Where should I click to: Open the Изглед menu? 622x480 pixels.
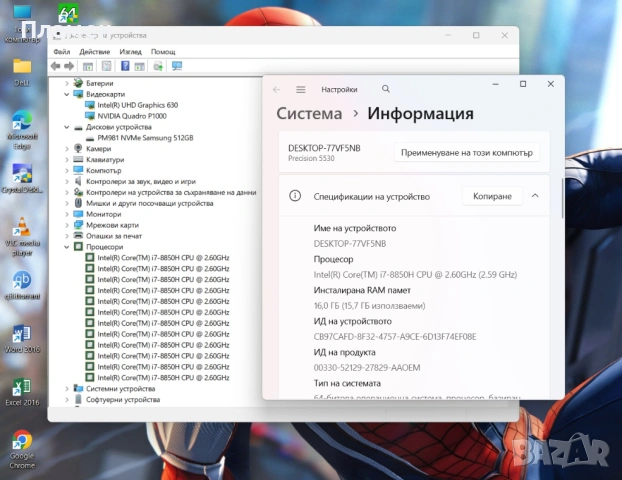(x=131, y=52)
